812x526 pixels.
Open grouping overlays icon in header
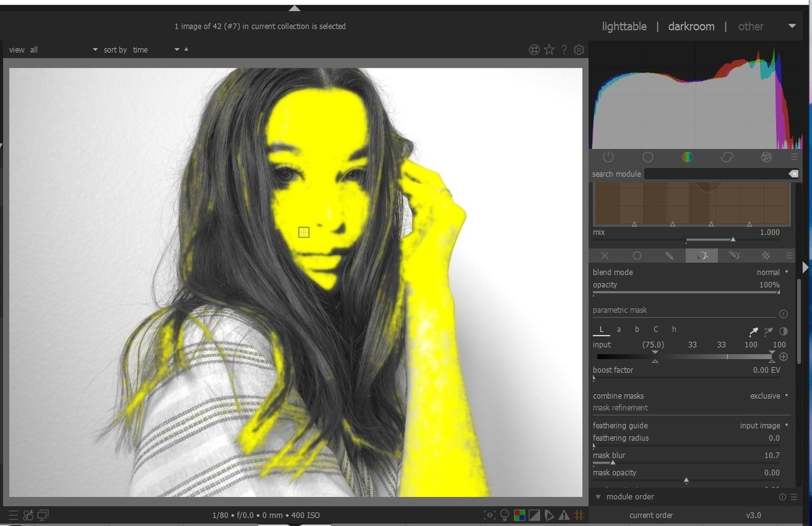coord(535,49)
